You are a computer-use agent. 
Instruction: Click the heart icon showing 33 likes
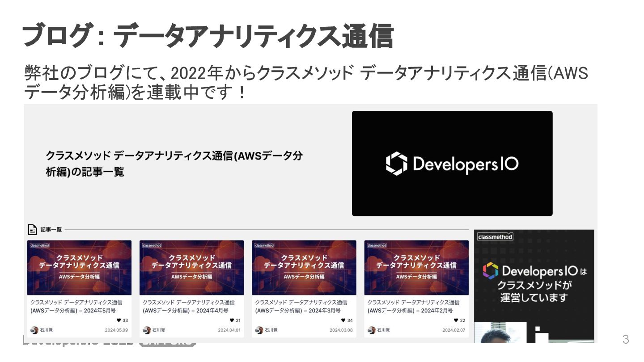pos(119,320)
